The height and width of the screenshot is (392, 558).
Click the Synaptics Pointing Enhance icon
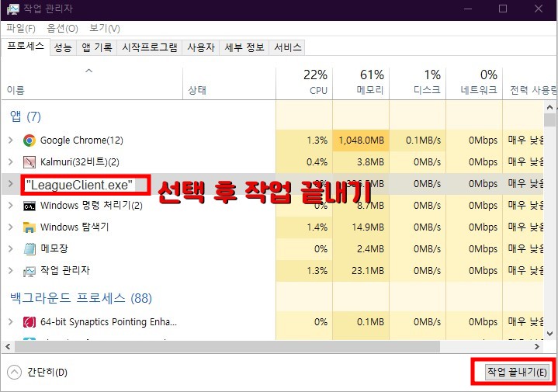tap(29, 322)
